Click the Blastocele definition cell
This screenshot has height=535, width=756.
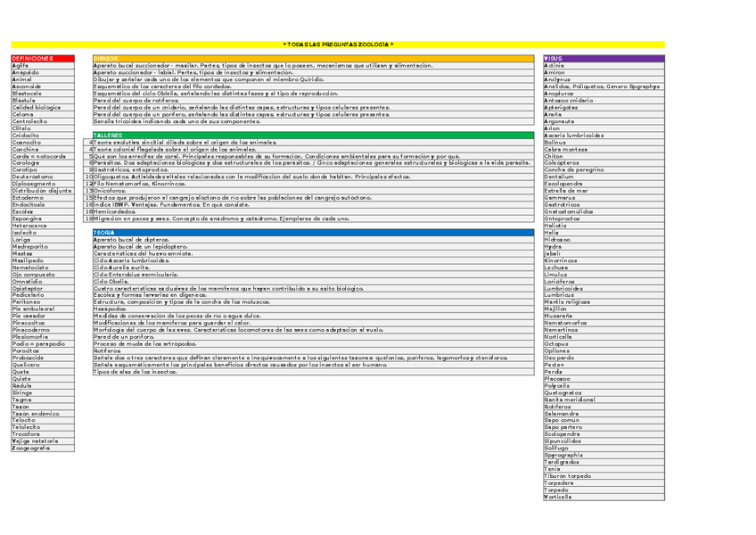37,94
